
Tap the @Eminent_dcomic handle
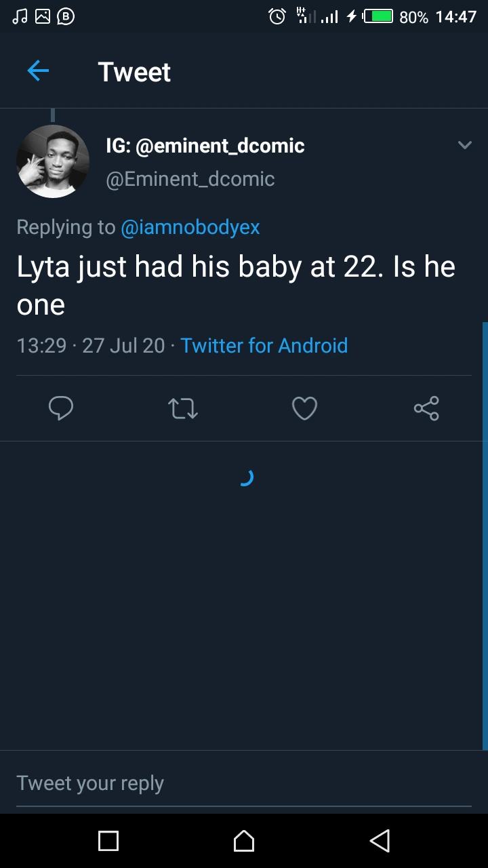click(190, 179)
